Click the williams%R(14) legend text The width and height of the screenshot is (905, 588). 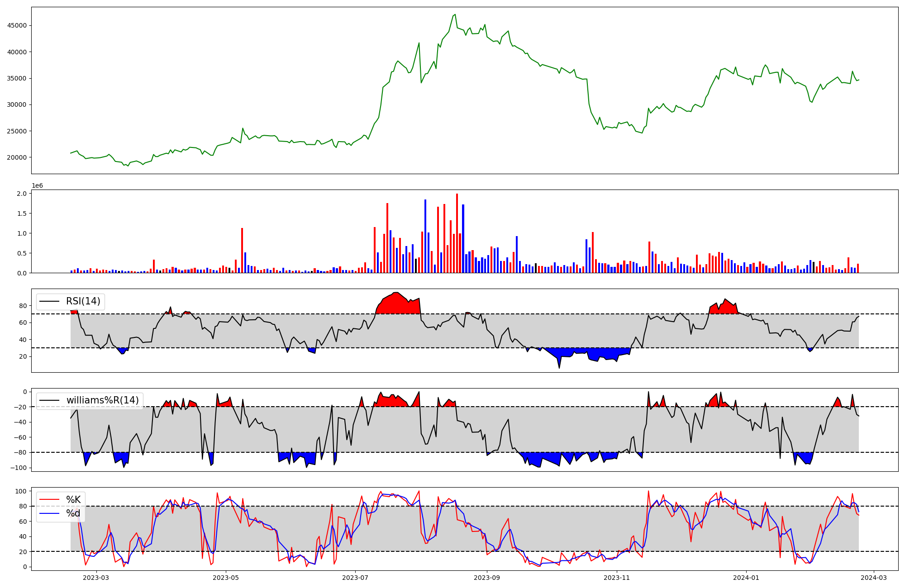pos(103,400)
